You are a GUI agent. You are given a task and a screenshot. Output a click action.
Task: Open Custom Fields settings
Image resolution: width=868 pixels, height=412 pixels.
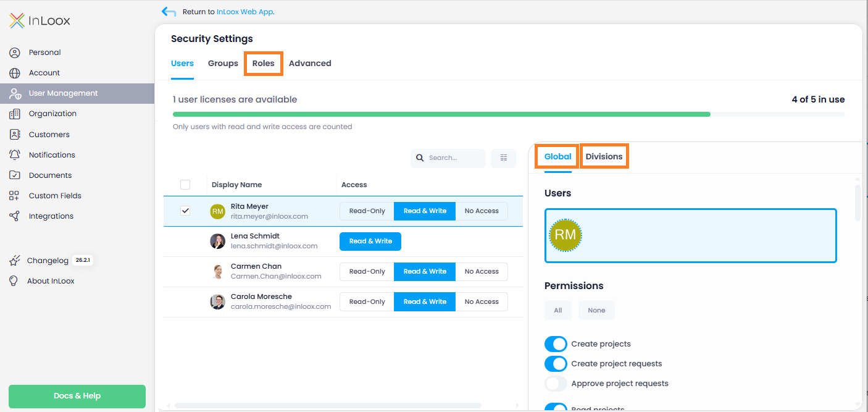pos(77,196)
